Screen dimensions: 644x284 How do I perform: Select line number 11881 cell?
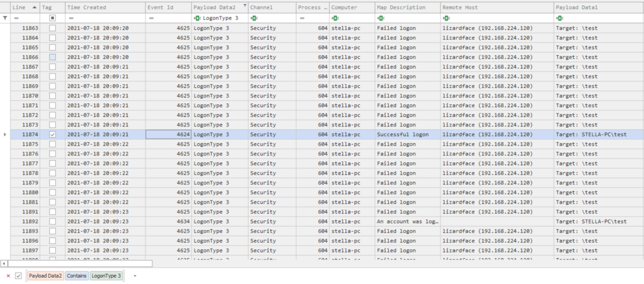click(25, 202)
